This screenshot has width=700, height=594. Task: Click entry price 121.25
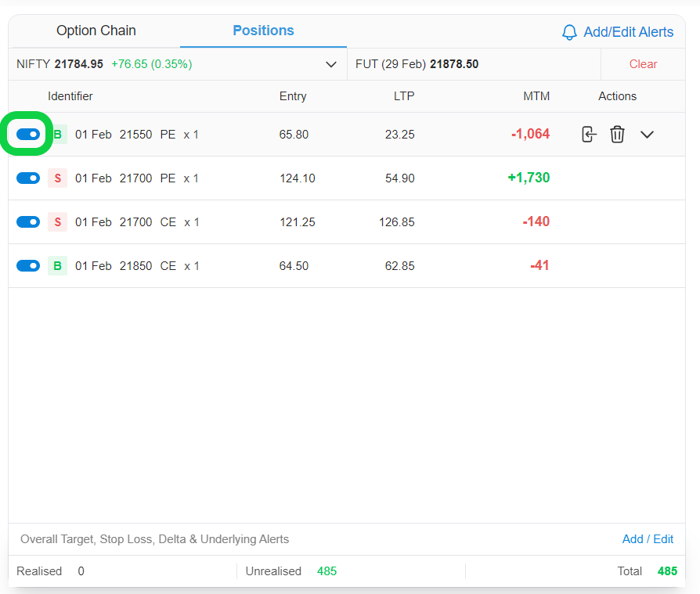tap(298, 221)
